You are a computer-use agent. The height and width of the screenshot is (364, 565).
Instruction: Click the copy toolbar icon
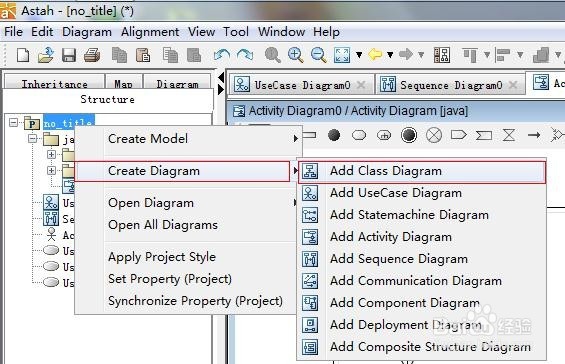(119, 55)
